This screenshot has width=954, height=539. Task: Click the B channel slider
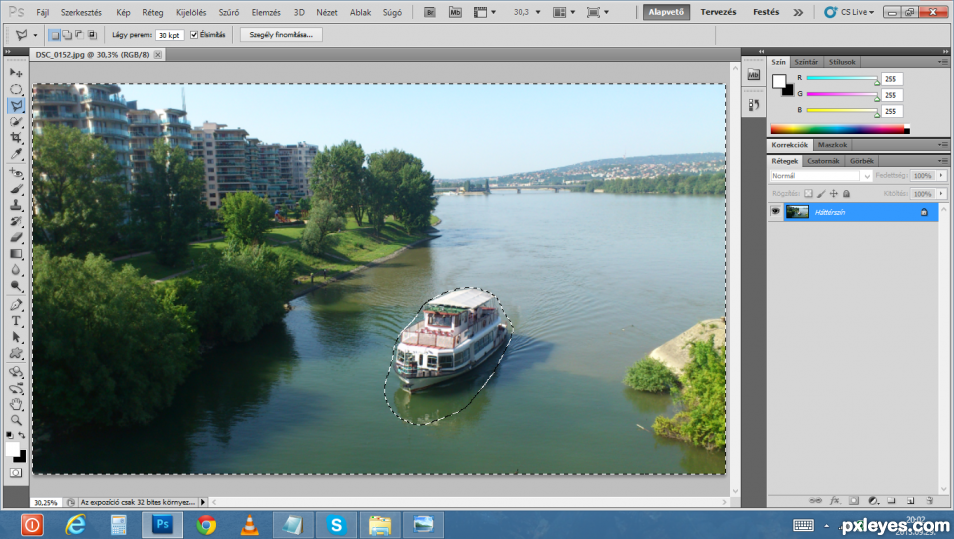[x=842, y=111]
